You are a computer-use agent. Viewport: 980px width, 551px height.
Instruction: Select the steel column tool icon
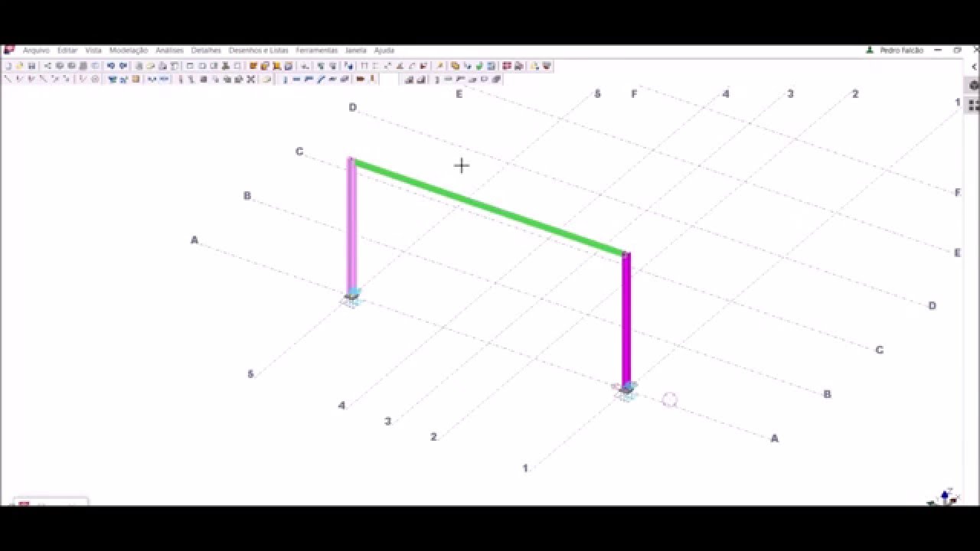pyautogui.click(x=286, y=79)
